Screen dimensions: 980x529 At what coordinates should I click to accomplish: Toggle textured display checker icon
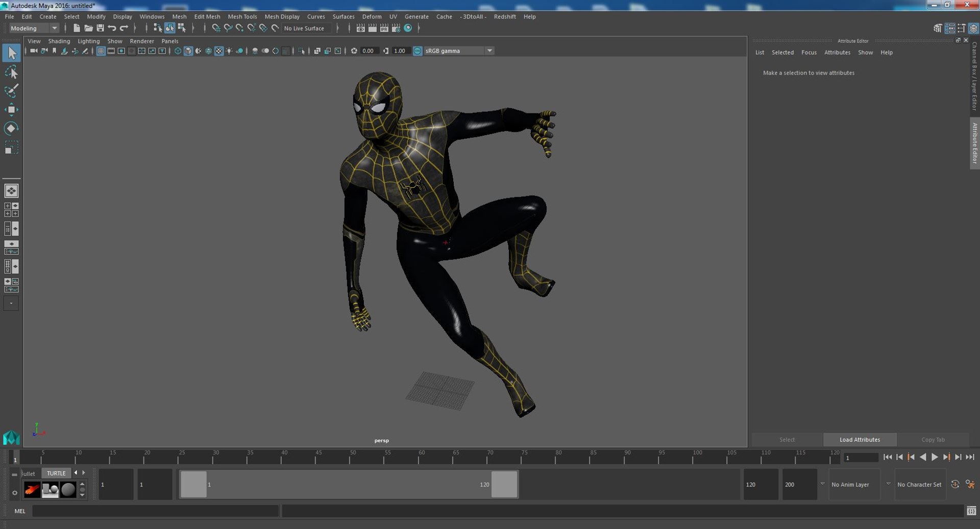[x=219, y=51]
